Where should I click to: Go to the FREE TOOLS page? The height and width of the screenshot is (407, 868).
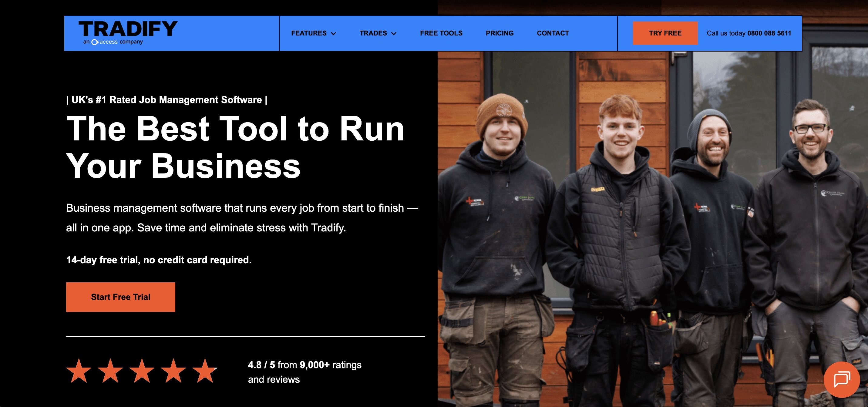[x=441, y=33]
